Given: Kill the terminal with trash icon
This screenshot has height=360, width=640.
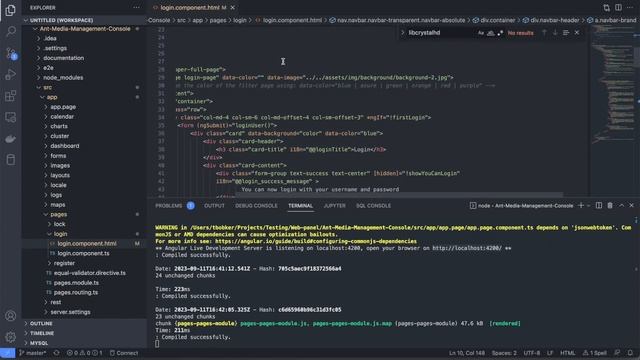Looking at the screenshot, I should (610, 205).
